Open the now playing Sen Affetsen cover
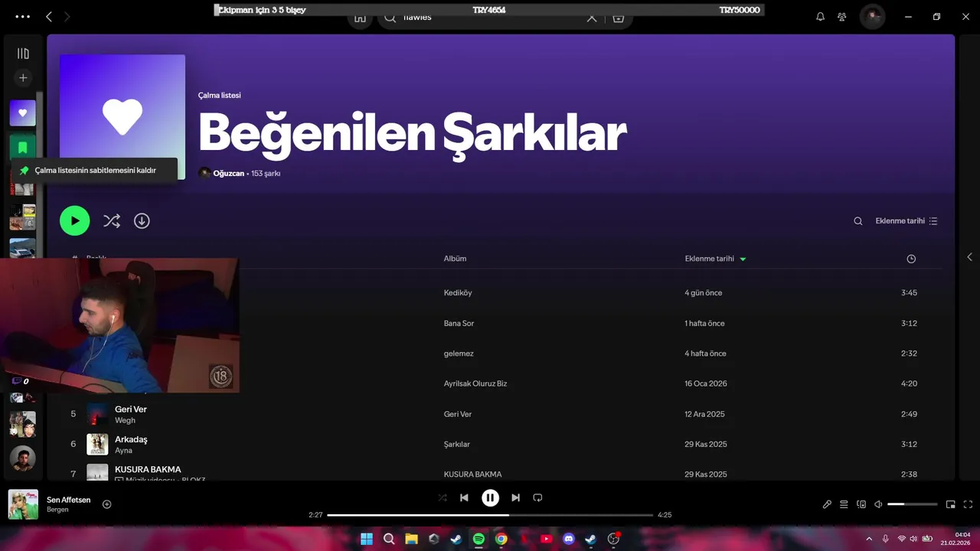Screen dimensions: 980x551 [23, 504]
